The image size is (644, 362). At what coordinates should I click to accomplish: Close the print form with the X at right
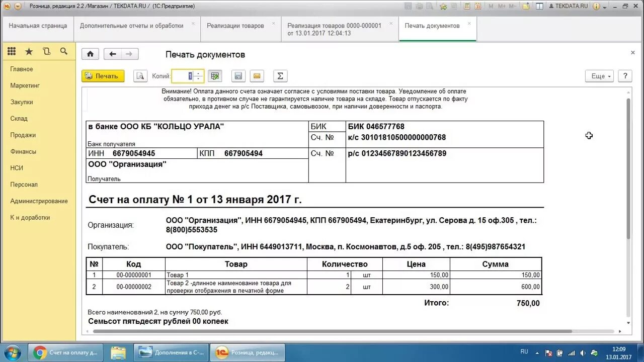coord(633,53)
